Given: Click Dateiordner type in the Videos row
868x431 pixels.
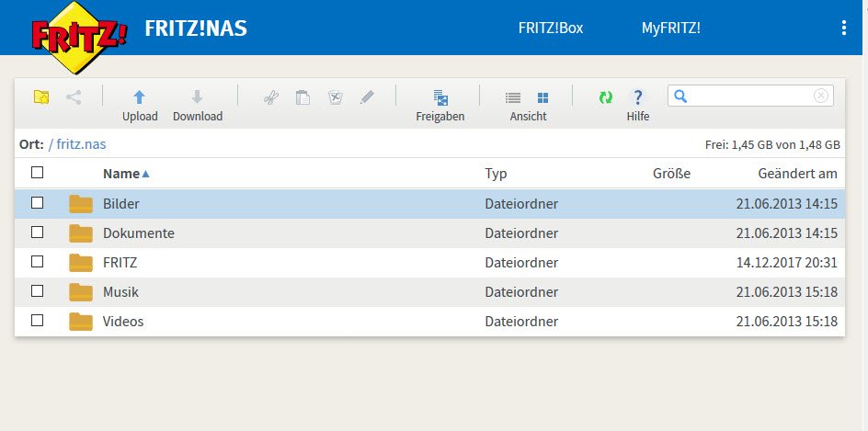Looking at the screenshot, I should click(521, 321).
